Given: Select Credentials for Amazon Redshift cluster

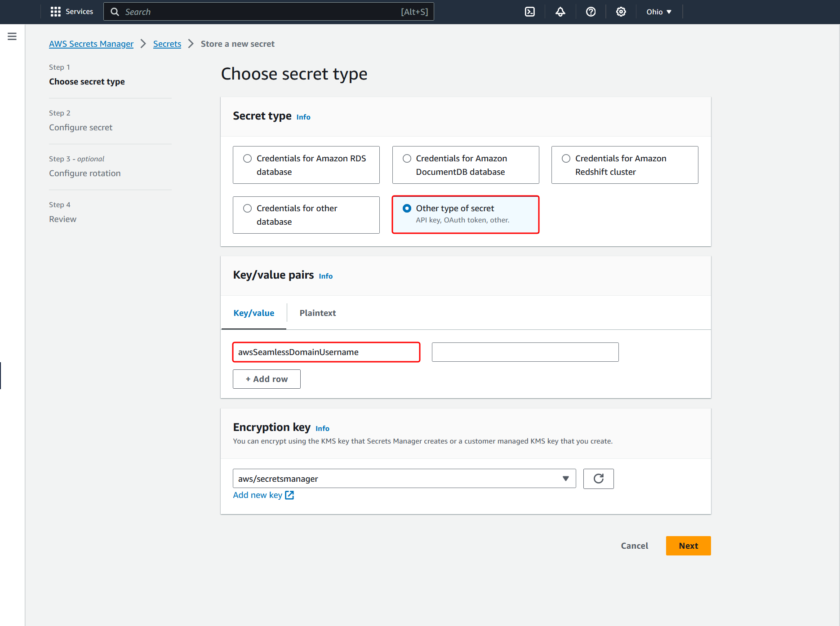Looking at the screenshot, I should click(x=565, y=158).
